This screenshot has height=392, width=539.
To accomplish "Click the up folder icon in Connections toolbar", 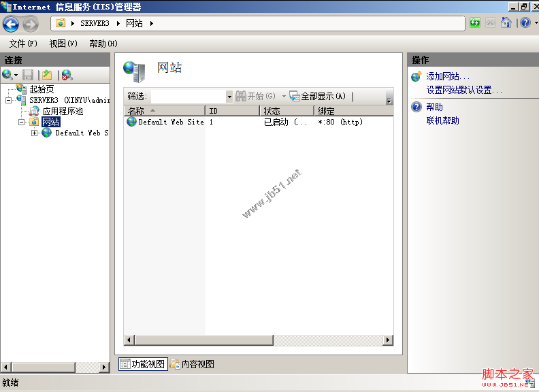I will (x=47, y=75).
